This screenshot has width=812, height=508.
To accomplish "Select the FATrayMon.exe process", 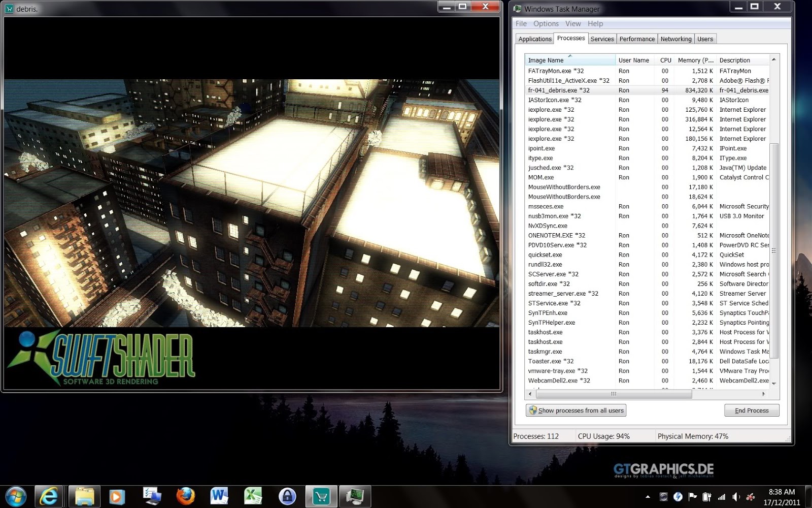I will tap(648, 71).
